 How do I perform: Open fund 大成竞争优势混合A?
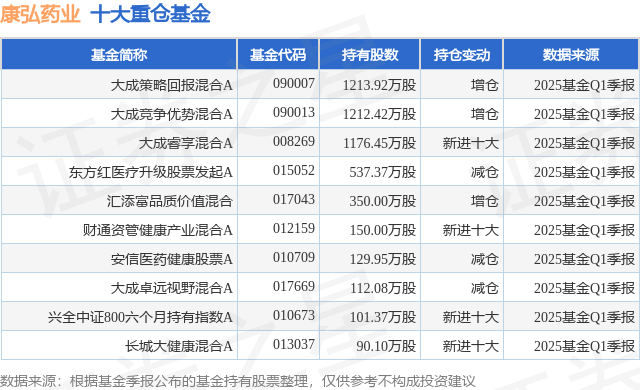[171, 114]
